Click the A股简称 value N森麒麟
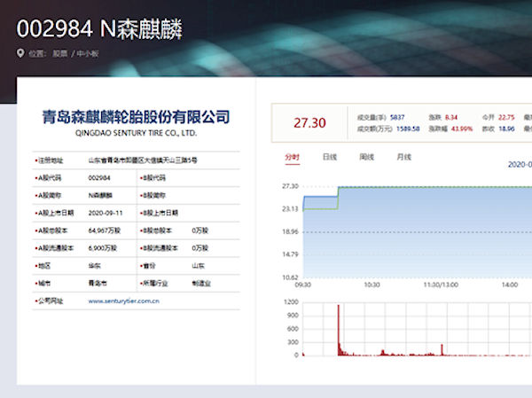This screenshot has width=532, height=398. (100, 195)
